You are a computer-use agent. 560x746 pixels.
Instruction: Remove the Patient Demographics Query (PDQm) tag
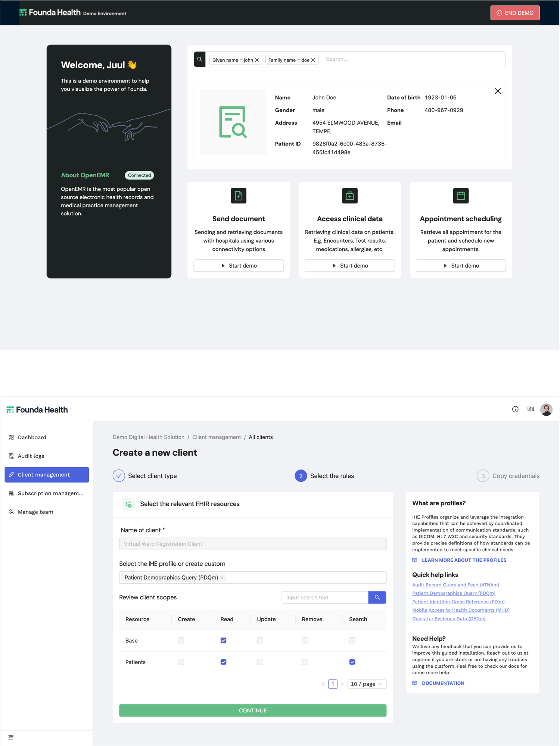(x=222, y=578)
